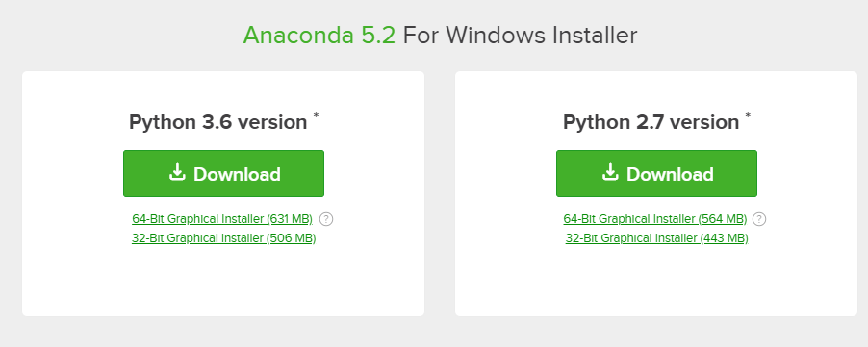The width and height of the screenshot is (868, 347).
Task: Click the Download label in Python 3.6 button
Action: [x=237, y=175]
